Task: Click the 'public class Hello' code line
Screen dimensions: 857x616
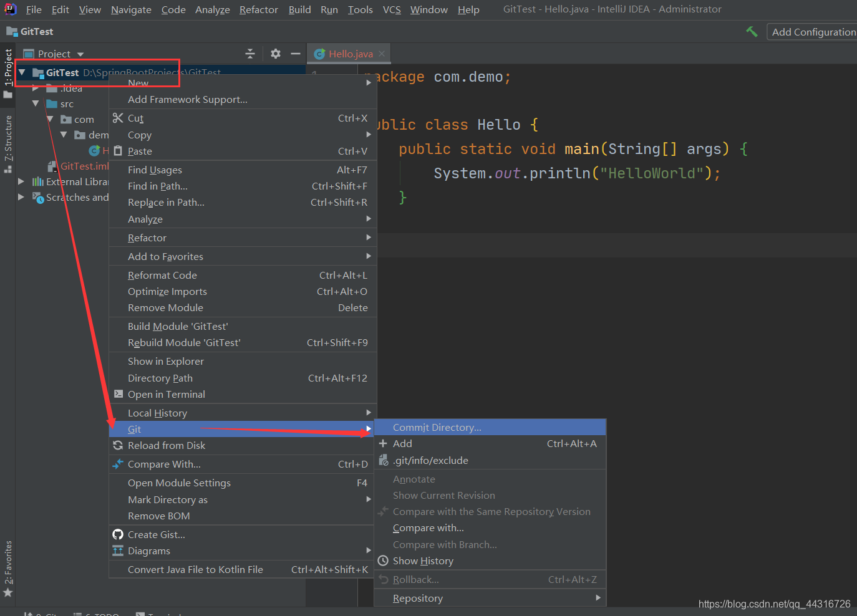Action: pyautogui.click(x=458, y=125)
